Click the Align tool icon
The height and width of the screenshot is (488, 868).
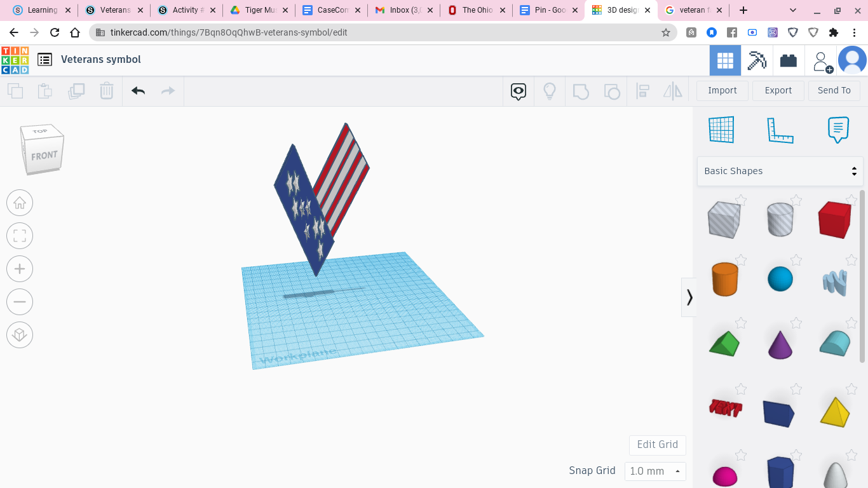pyautogui.click(x=642, y=91)
